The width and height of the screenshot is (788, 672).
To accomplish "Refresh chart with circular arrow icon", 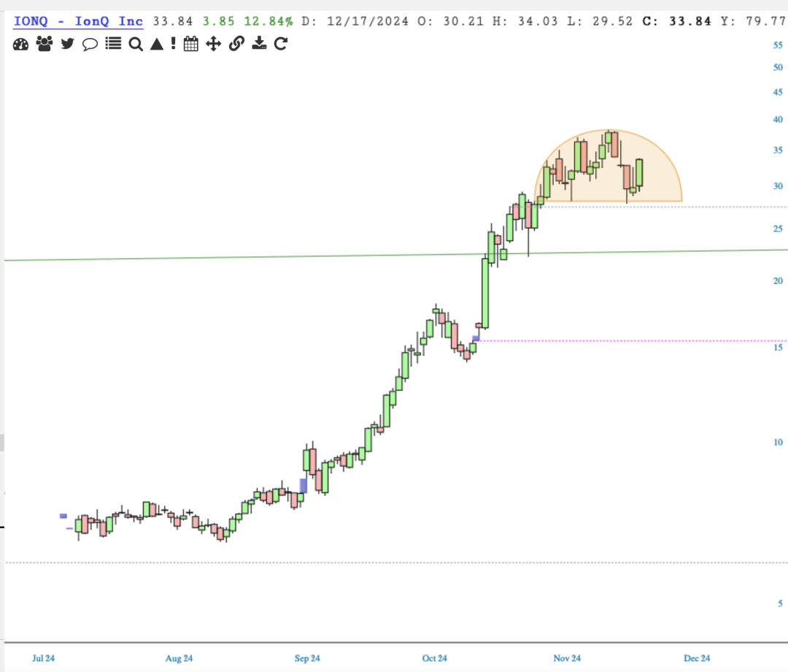I will pos(281,44).
